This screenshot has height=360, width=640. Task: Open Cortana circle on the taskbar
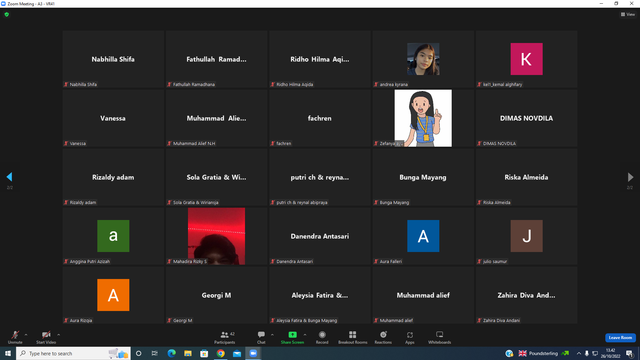click(138, 353)
